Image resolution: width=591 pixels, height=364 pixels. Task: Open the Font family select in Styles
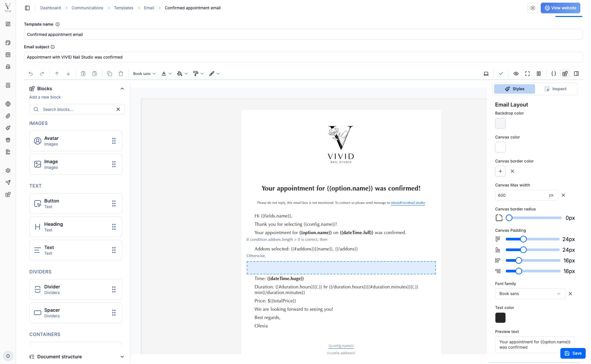click(x=530, y=294)
